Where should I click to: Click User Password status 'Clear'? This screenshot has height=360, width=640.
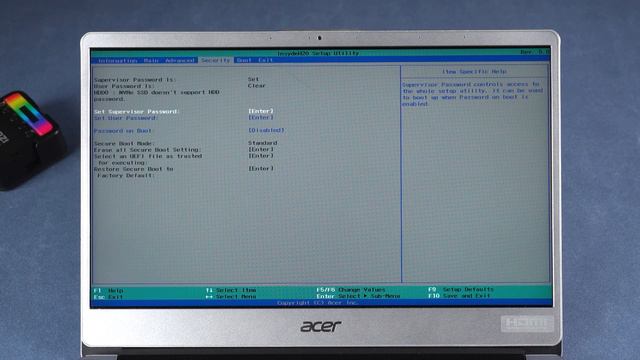[x=257, y=86]
